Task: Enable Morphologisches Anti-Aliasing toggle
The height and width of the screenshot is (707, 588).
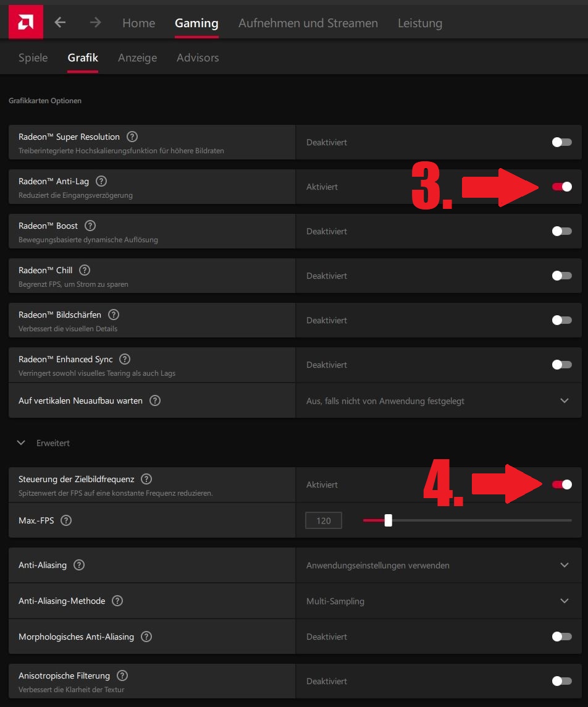Action: pos(562,637)
